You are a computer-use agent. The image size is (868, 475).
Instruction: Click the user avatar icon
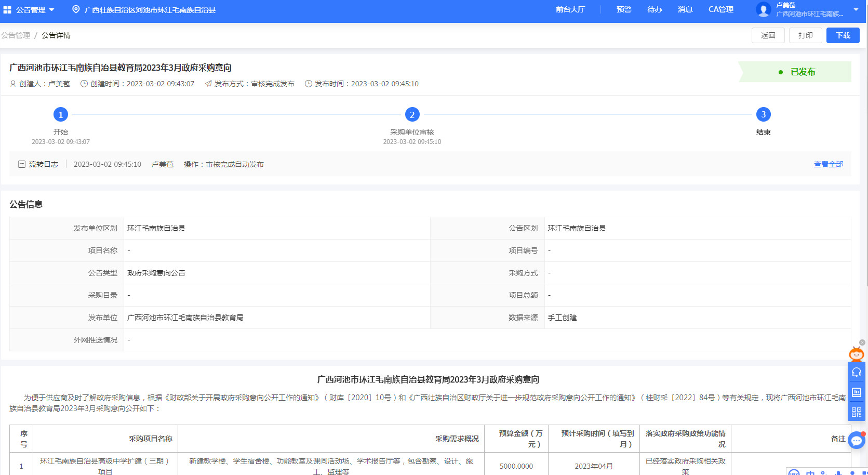point(763,9)
